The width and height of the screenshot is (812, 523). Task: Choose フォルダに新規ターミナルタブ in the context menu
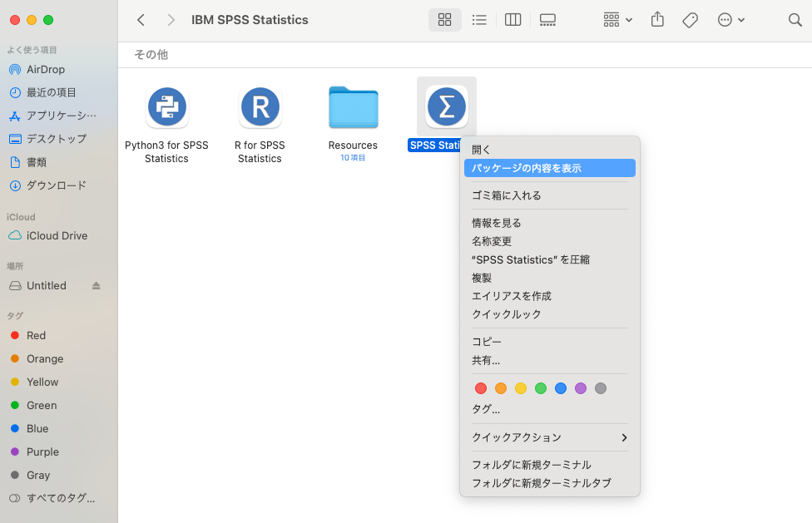550,483
